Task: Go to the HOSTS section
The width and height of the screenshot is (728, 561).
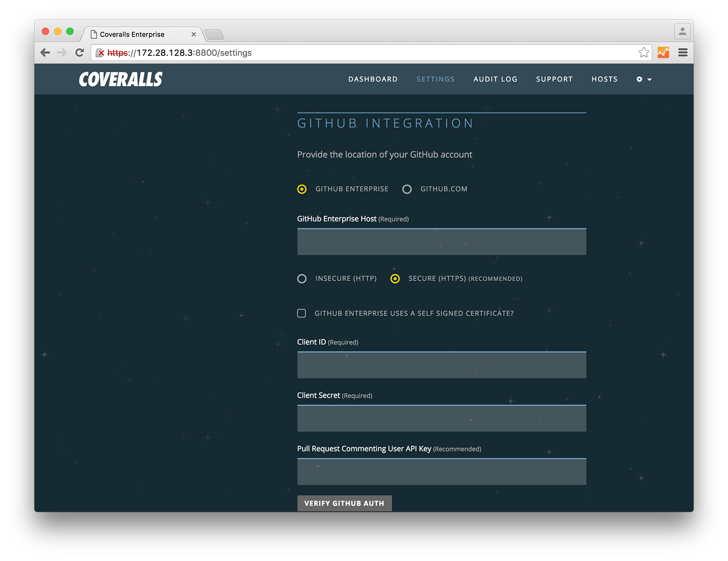Action: (x=604, y=79)
